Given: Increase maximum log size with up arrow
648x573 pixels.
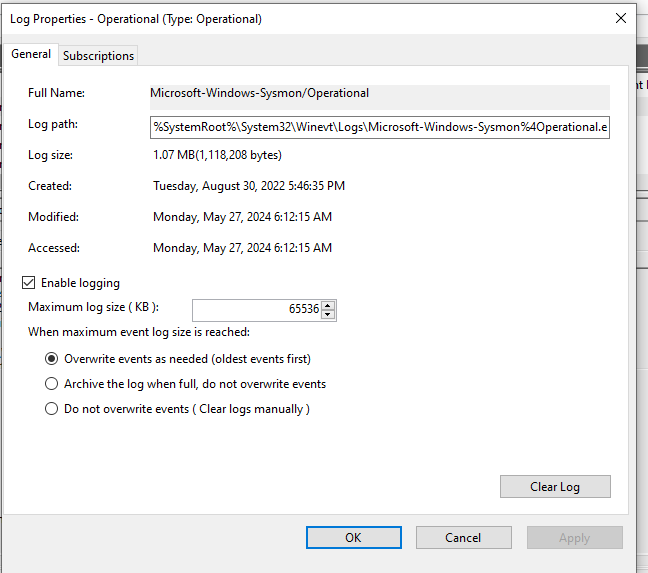Looking at the screenshot, I should [x=328, y=305].
